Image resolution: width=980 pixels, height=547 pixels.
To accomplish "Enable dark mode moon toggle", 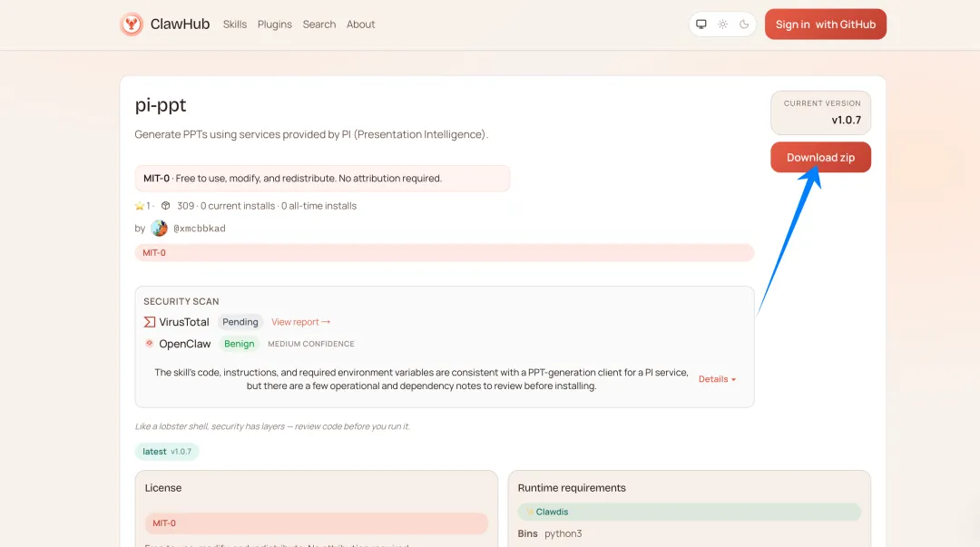I will (x=744, y=24).
